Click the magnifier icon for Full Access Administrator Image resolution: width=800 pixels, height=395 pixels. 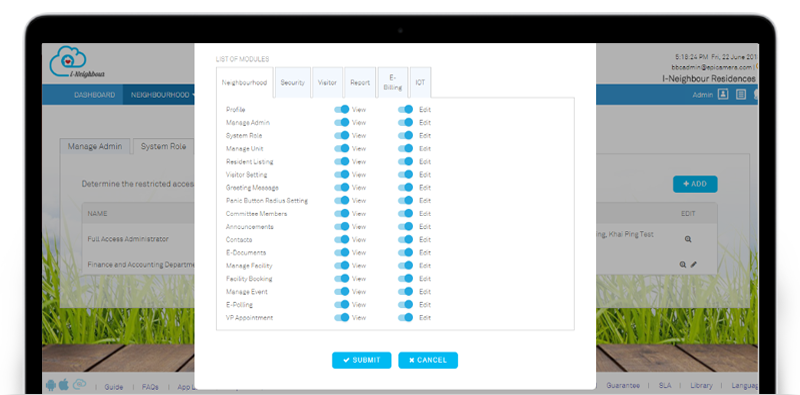(688, 239)
